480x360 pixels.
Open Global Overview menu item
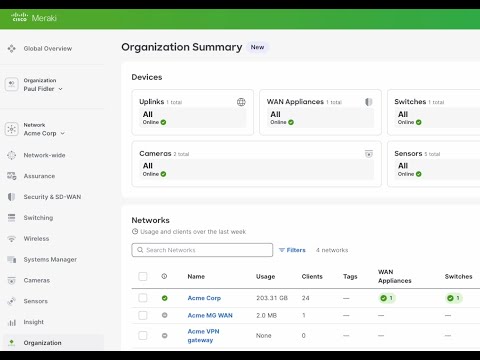[x=48, y=49]
